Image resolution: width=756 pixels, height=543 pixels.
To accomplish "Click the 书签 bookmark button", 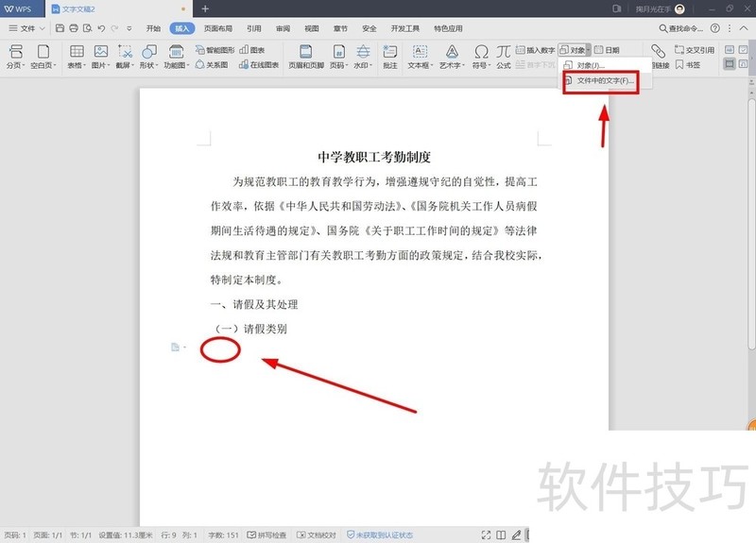I will (x=688, y=64).
